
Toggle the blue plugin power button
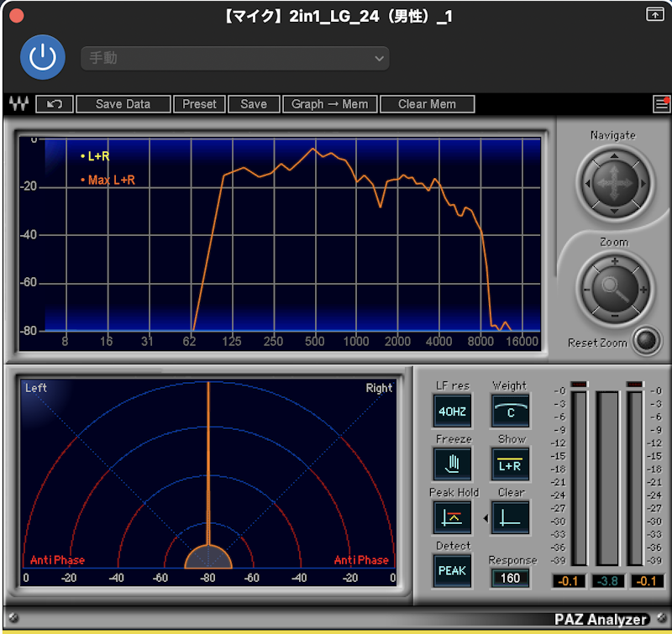(43, 57)
